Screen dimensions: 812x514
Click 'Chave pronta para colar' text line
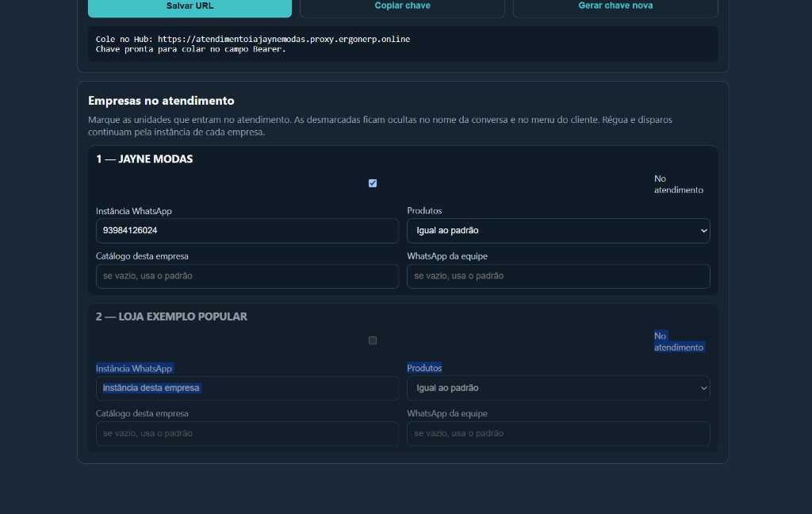[x=190, y=49]
